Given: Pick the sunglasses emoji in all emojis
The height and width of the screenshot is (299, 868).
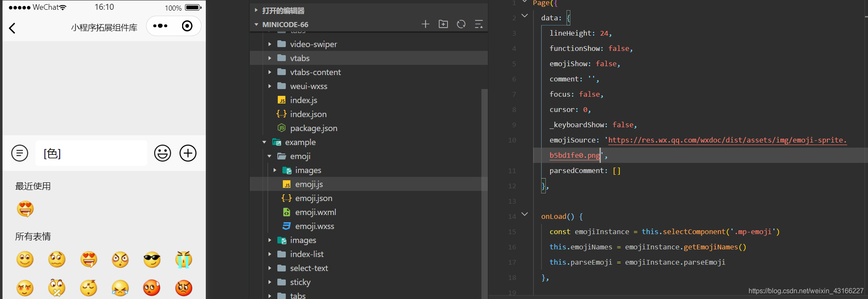Looking at the screenshot, I should pyautogui.click(x=152, y=260).
